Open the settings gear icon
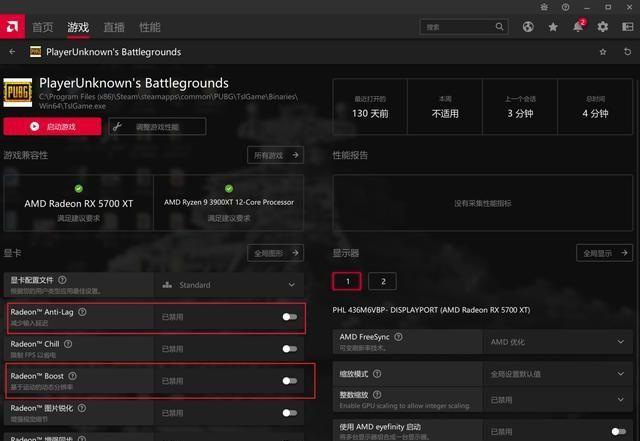This screenshot has height=441, width=640. [602, 27]
